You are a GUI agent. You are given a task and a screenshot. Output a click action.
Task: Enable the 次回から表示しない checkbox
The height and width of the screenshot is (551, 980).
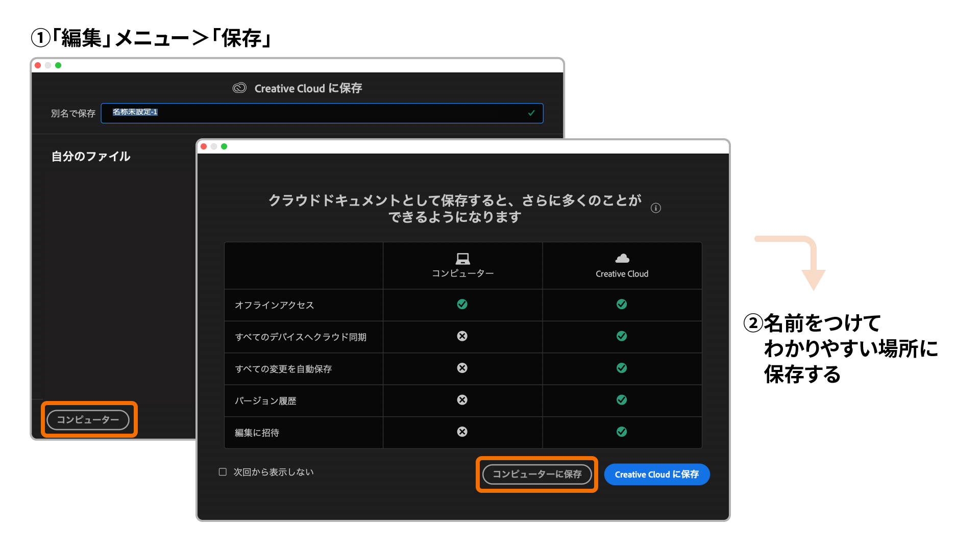pyautogui.click(x=223, y=472)
